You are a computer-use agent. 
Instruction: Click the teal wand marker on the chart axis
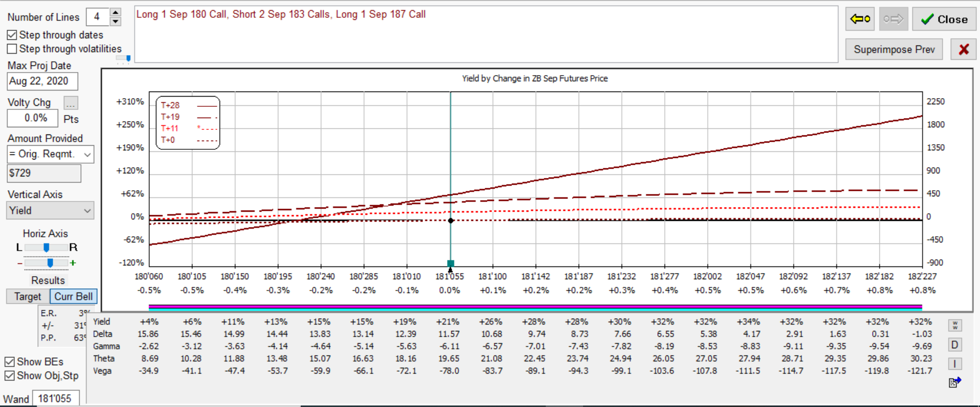451,264
